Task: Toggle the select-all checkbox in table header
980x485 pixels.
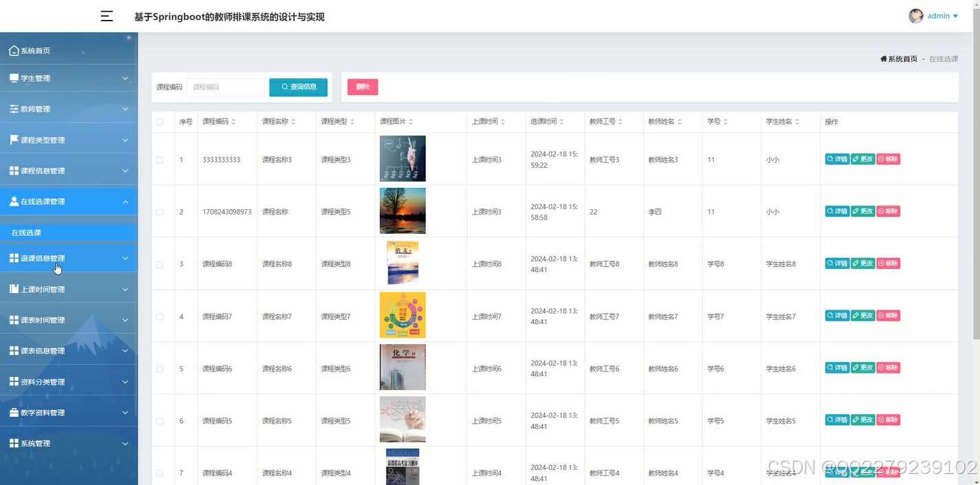Action: 160,121
